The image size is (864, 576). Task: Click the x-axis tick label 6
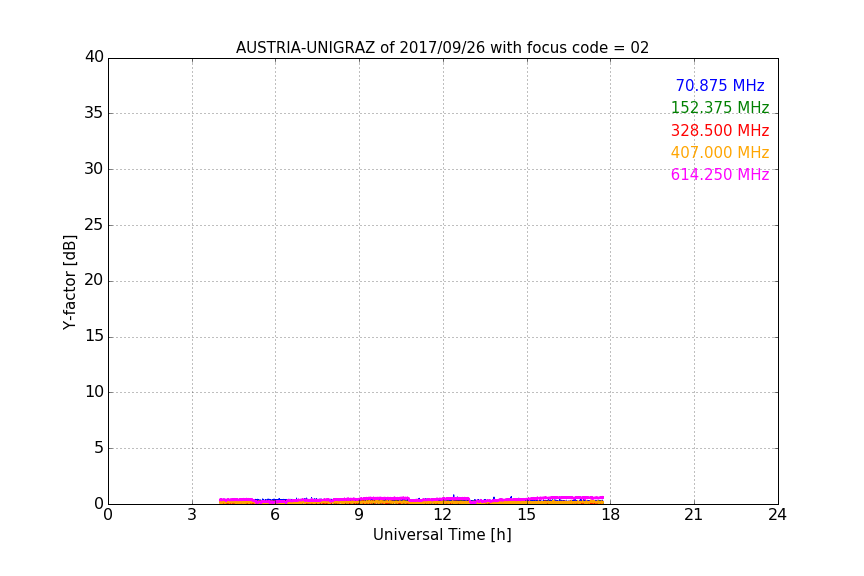pyautogui.click(x=275, y=515)
